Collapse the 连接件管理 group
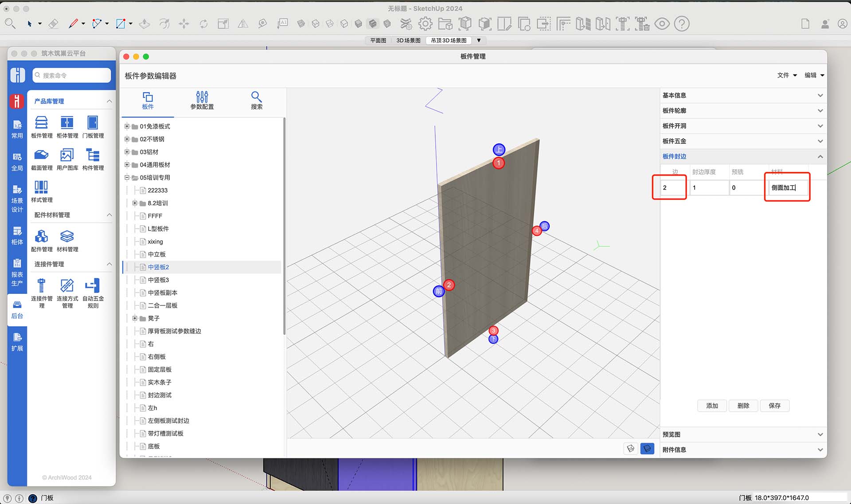The width and height of the screenshot is (851, 504). (109, 264)
